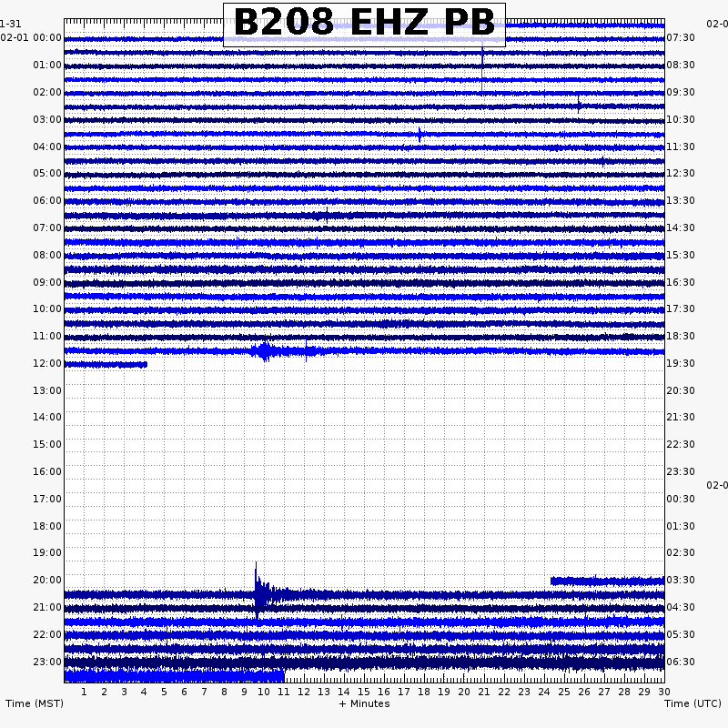Image resolution: width=728 pixels, height=728 pixels.
Task: Select the seismic event on the 11:30 MST trace
Action: tap(265, 351)
